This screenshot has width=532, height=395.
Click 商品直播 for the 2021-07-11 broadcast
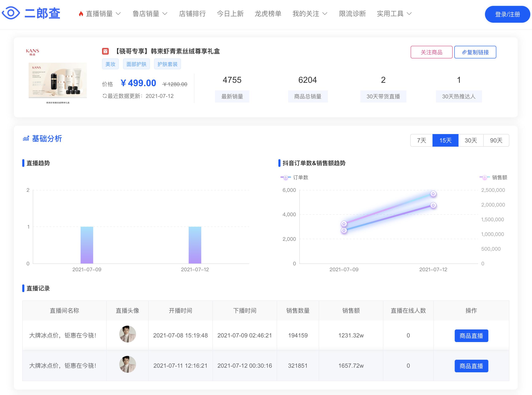(x=471, y=366)
